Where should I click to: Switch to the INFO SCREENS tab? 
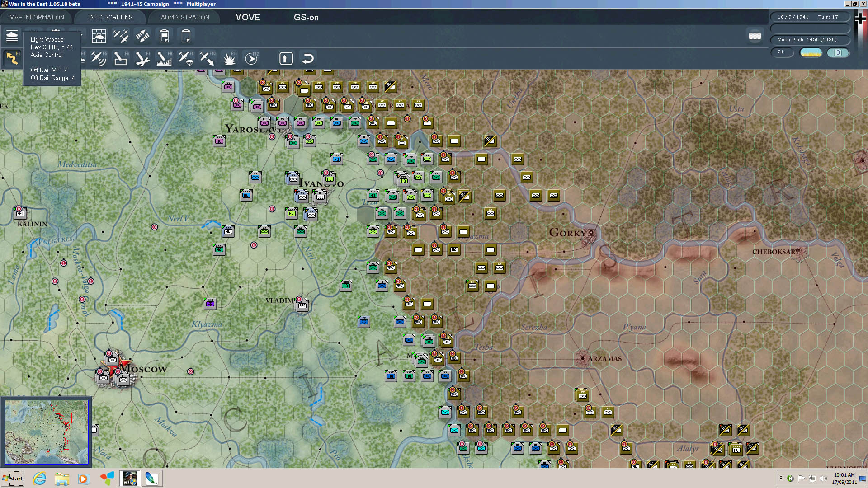[x=111, y=17]
